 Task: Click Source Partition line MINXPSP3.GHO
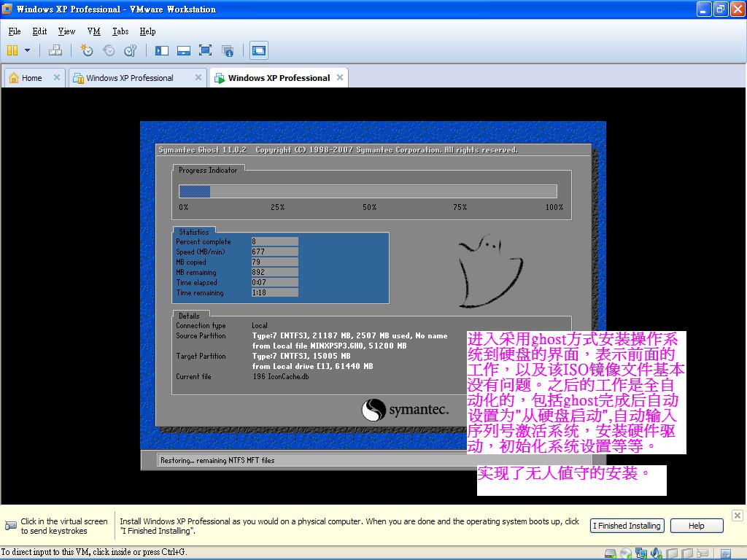[x=329, y=346]
